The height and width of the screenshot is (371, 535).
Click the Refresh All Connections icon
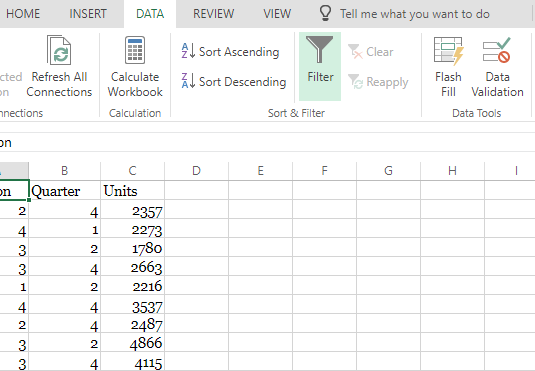[59, 50]
